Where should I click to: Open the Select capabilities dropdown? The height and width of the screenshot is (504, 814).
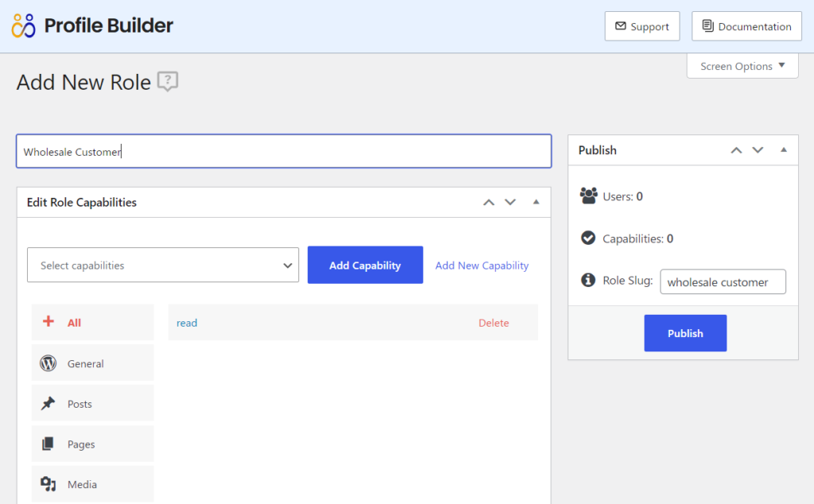[x=163, y=266]
